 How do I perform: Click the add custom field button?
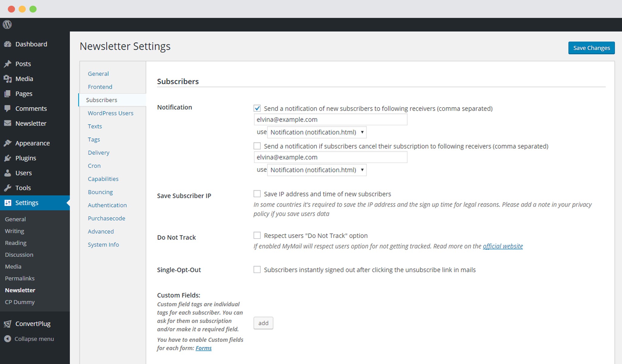(263, 323)
